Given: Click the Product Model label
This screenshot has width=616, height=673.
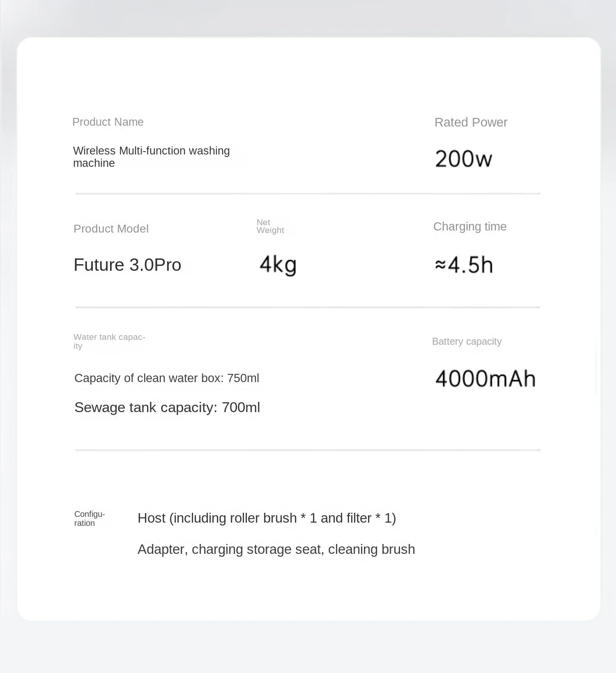Looking at the screenshot, I should pyautogui.click(x=111, y=229).
